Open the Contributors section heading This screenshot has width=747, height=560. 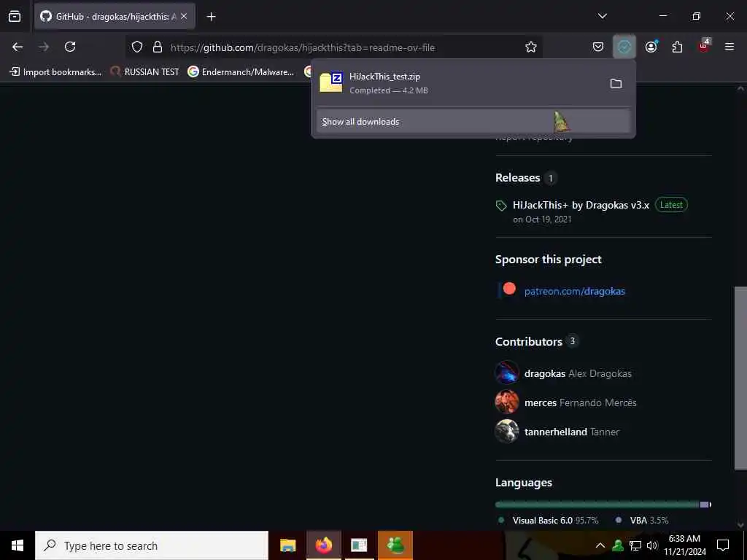[x=529, y=342]
